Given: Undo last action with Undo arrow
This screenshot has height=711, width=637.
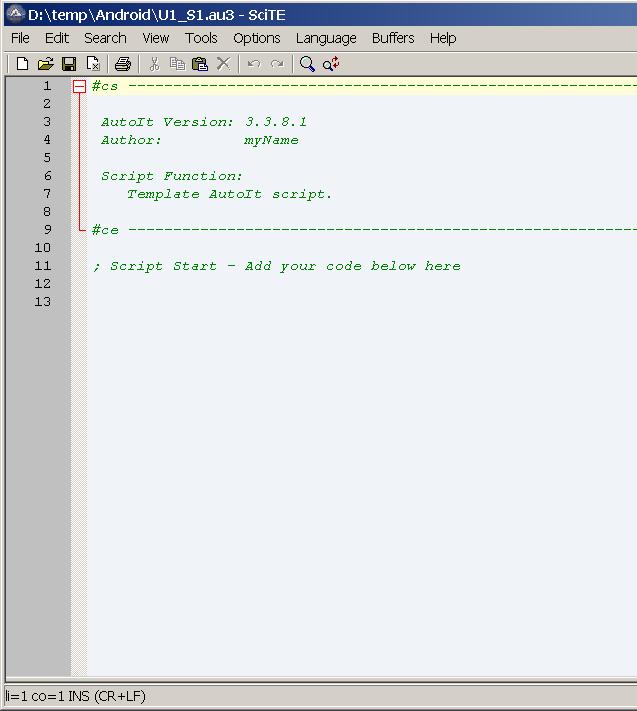Looking at the screenshot, I should (254, 64).
